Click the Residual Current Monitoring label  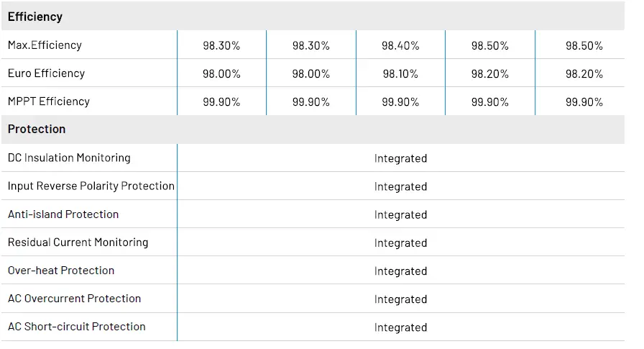78,243
